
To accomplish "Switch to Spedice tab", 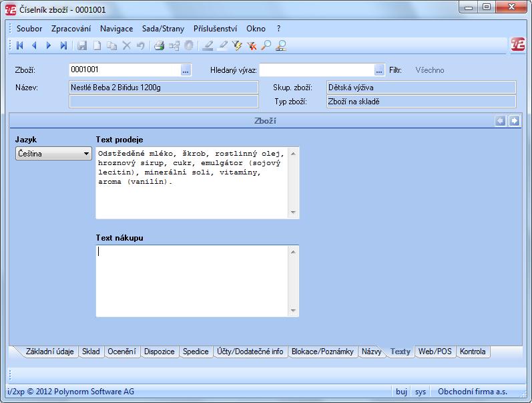I will pyautogui.click(x=196, y=352).
